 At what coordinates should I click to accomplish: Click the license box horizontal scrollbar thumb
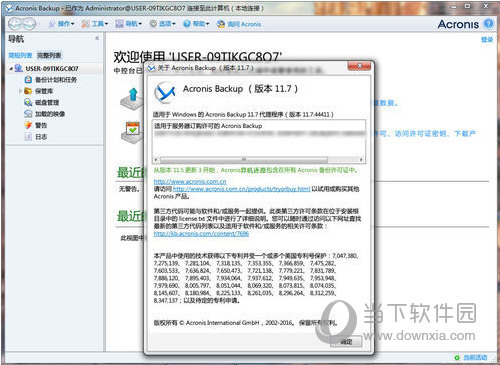pos(244,160)
